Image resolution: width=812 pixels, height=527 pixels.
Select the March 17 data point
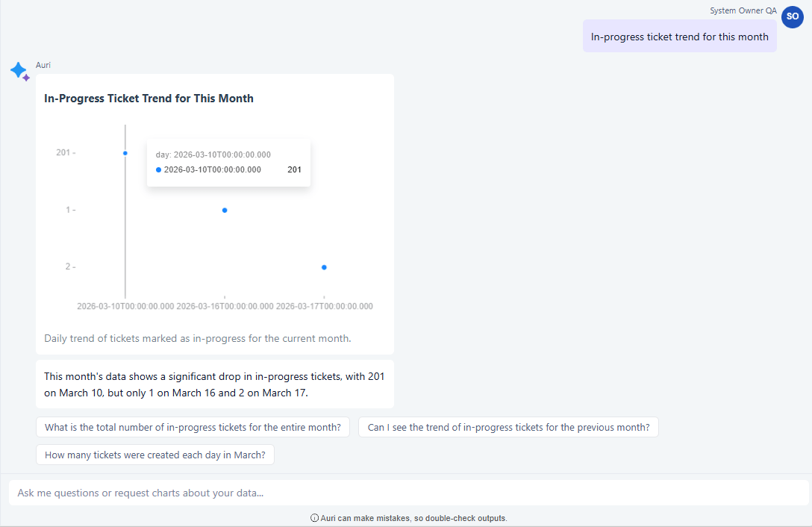click(x=324, y=267)
